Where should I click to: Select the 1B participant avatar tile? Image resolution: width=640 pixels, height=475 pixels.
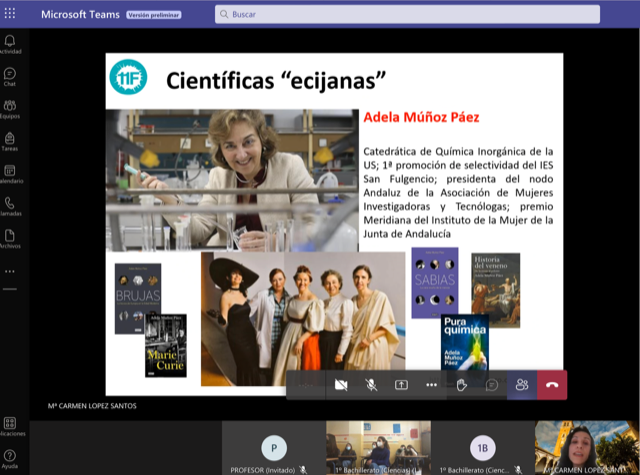click(x=483, y=448)
